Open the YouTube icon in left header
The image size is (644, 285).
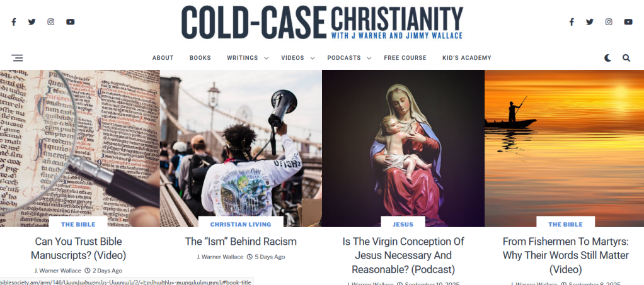pos(70,22)
